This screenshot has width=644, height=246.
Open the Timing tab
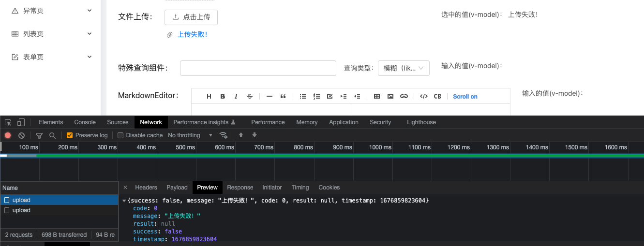300,188
